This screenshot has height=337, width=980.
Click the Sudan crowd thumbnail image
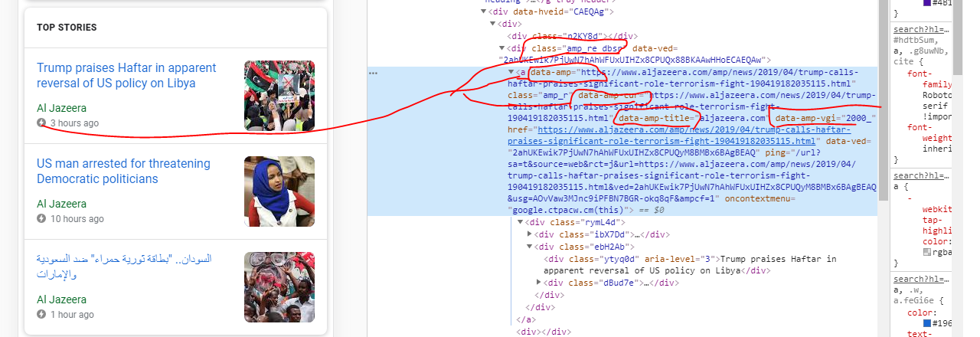click(x=279, y=287)
